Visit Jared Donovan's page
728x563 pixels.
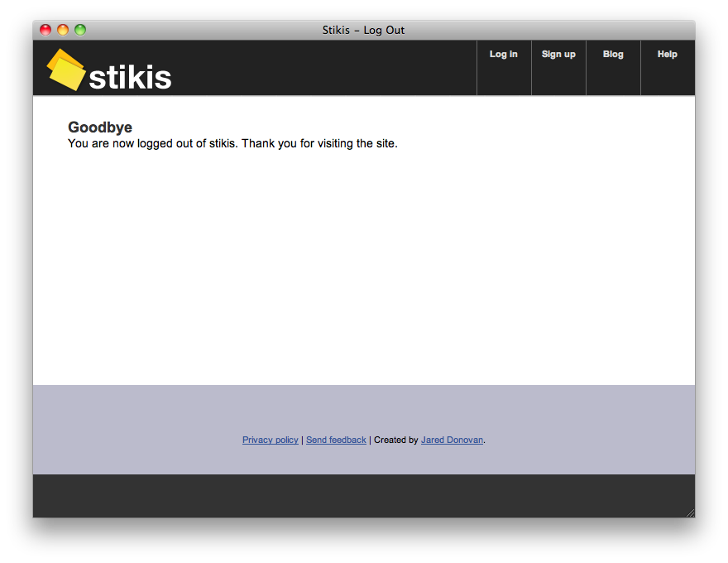tap(452, 440)
